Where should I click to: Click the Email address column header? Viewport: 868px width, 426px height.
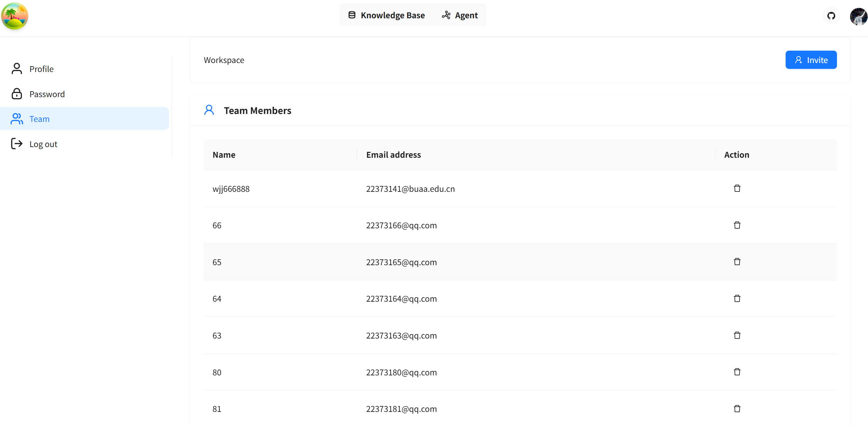[x=393, y=155]
